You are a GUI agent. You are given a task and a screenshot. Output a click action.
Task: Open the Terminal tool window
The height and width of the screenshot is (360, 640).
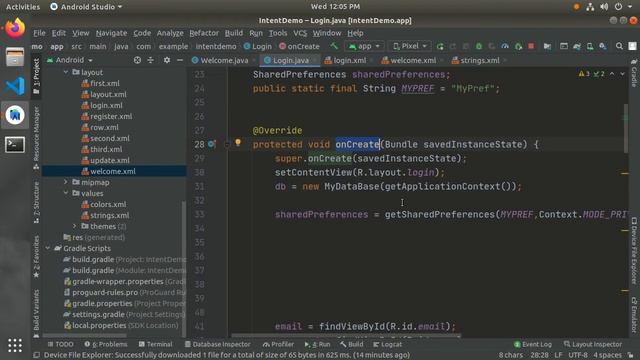point(156,344)
